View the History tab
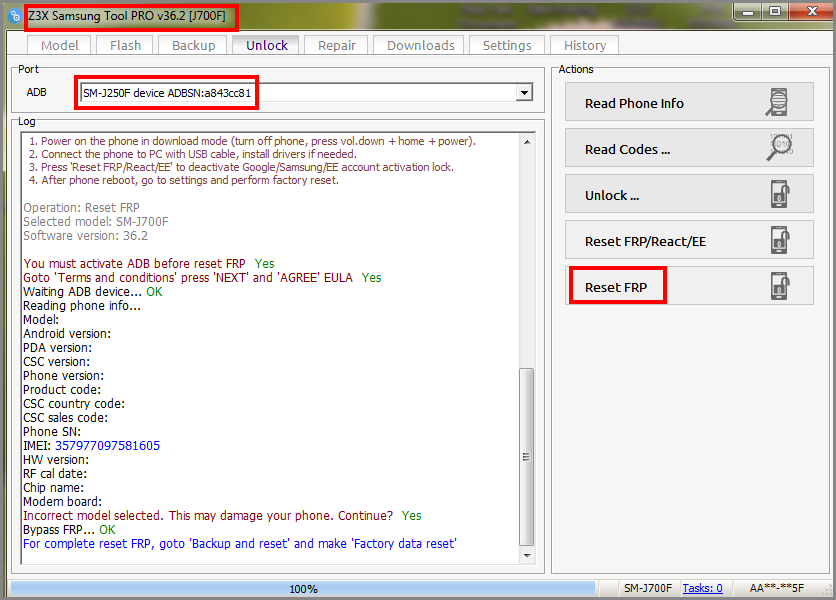 pyautogui.click(x=585, y=45)
